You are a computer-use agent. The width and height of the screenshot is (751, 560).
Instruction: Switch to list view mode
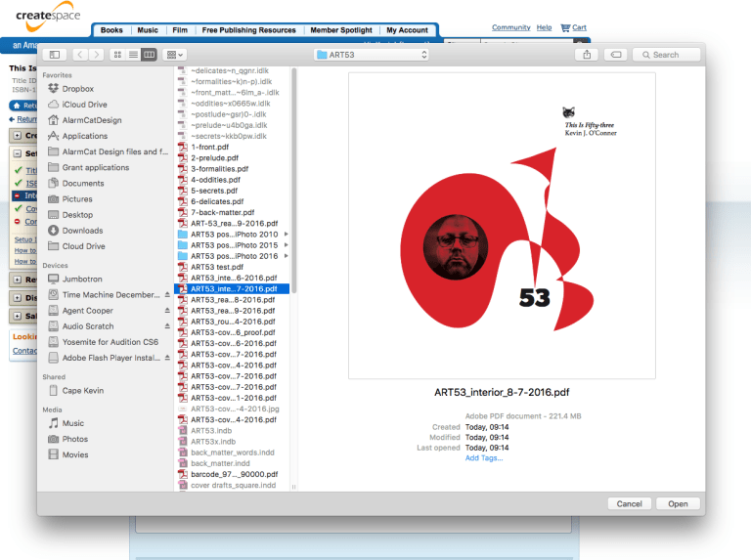(134, 55)
